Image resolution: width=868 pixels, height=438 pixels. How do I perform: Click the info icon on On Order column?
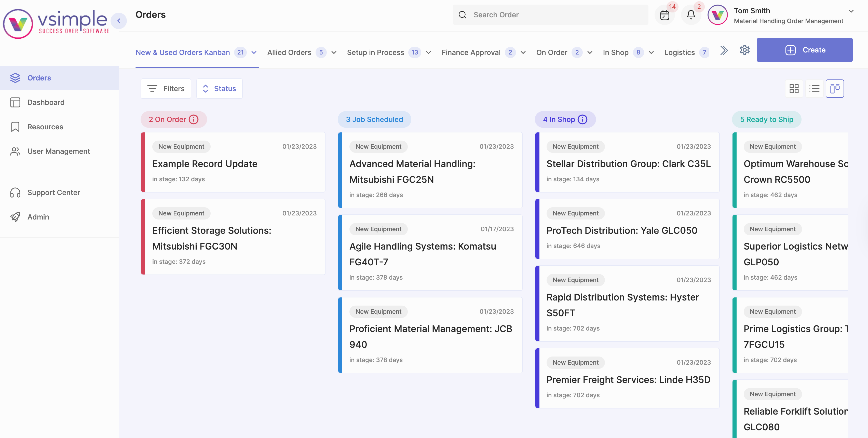pyautogui.click(x=193, y=119)
